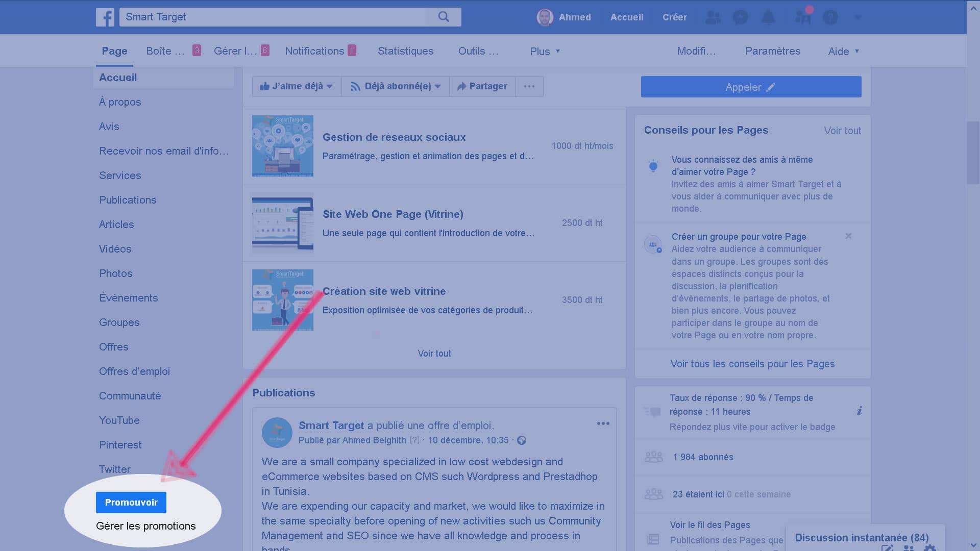Screen dimensions: 980x551
Task: Open Messenger icon in top bar
Action: tap(740, 17)
